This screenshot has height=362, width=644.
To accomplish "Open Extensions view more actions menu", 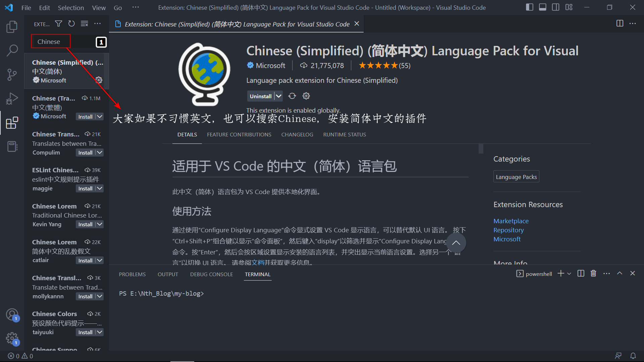I will pyautogui.click(x=98, y=23).
